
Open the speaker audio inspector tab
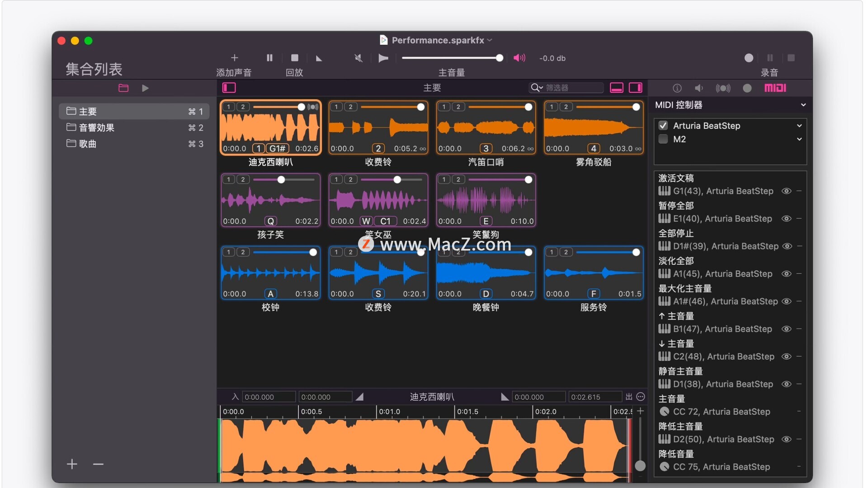(699, 88)
